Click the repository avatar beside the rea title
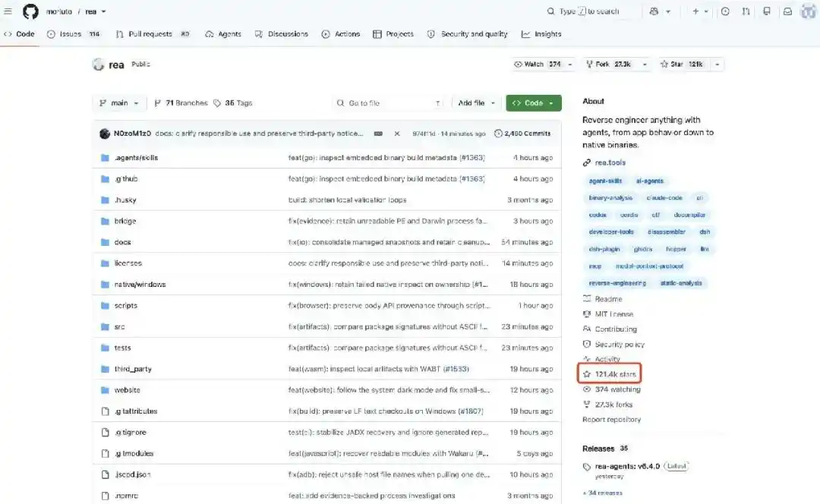The width and height of the screenshot is (820, 504). 98,65
